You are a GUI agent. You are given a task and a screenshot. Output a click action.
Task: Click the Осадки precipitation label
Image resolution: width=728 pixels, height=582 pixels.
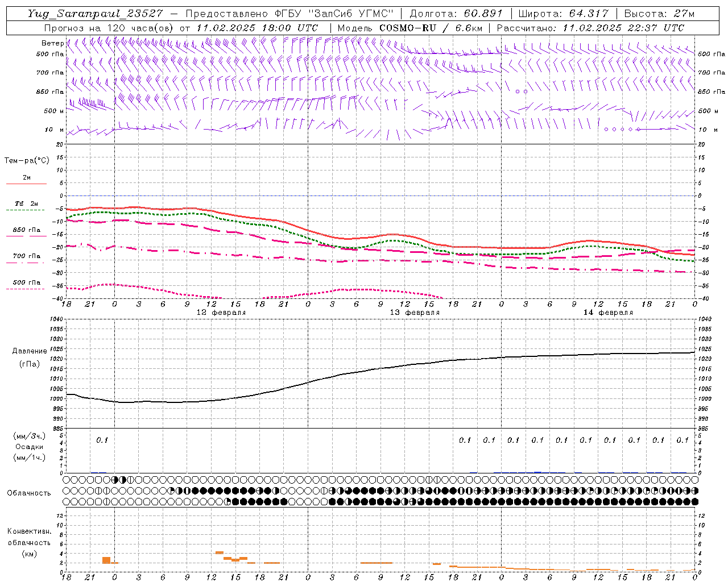tap(30, 447)
